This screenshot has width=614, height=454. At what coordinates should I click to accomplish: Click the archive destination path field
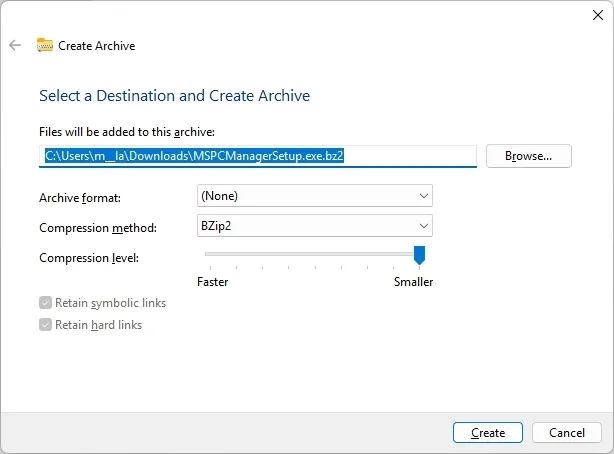(x=258, y=156)
